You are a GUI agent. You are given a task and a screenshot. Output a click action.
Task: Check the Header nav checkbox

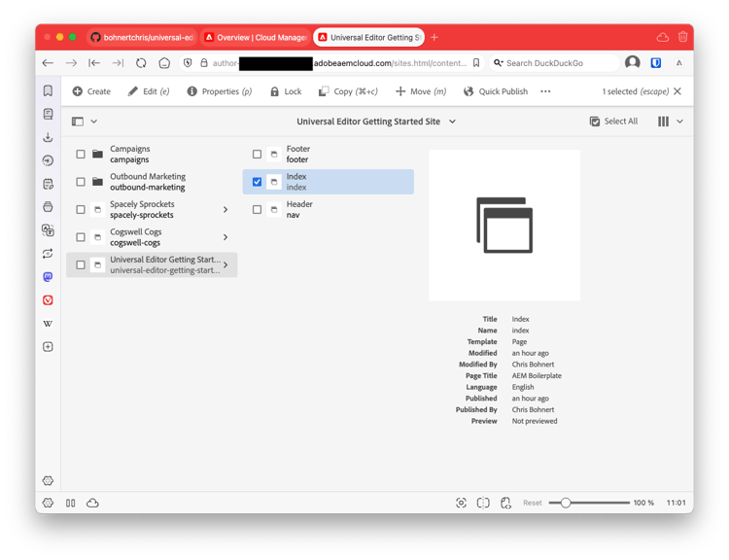point(257,210)
